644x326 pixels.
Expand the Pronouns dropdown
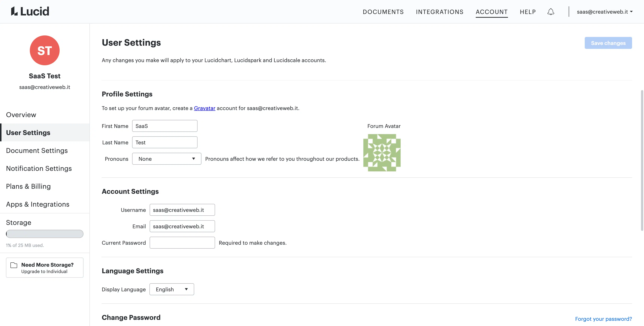pos(167,159)
